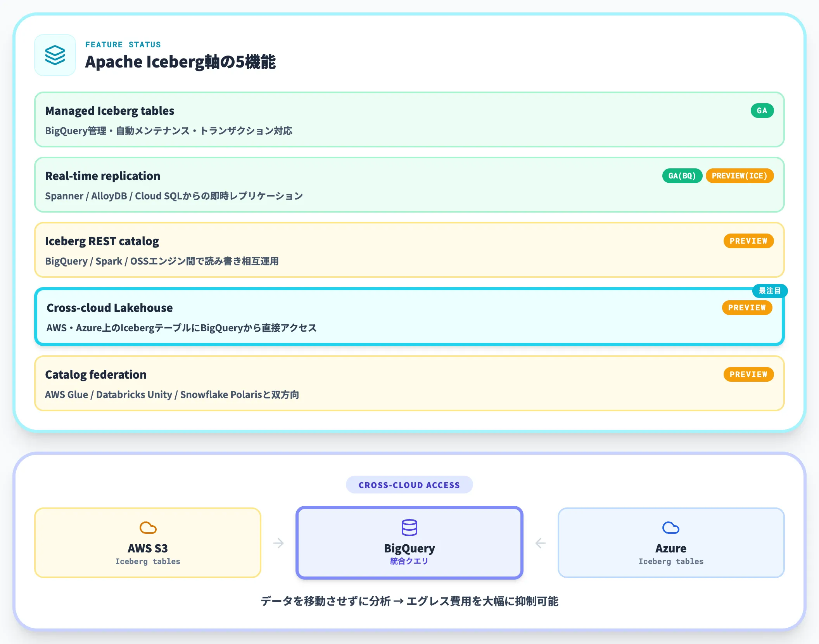Click the arrow from Azure to BigQuery
The width and height of the screenshot is (819, 644).
540,543
